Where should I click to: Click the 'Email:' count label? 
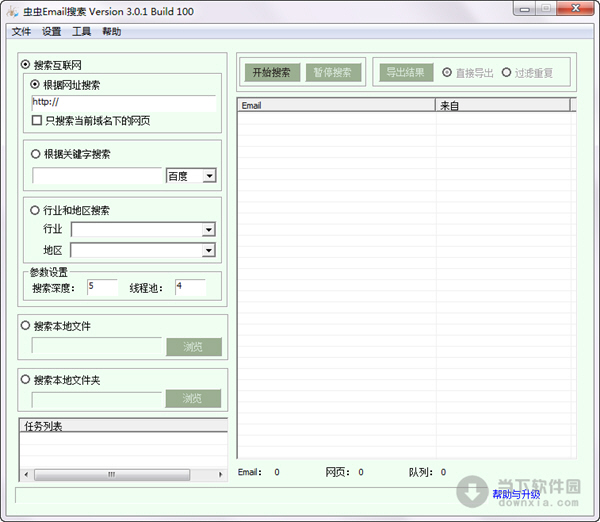249,472
